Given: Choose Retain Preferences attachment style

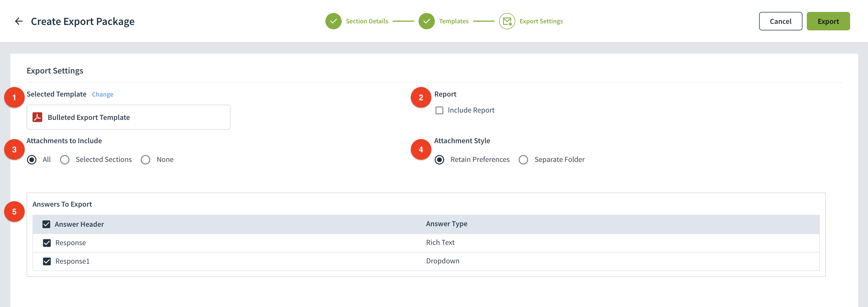Looking at the screenshot, I should point(439,159).
